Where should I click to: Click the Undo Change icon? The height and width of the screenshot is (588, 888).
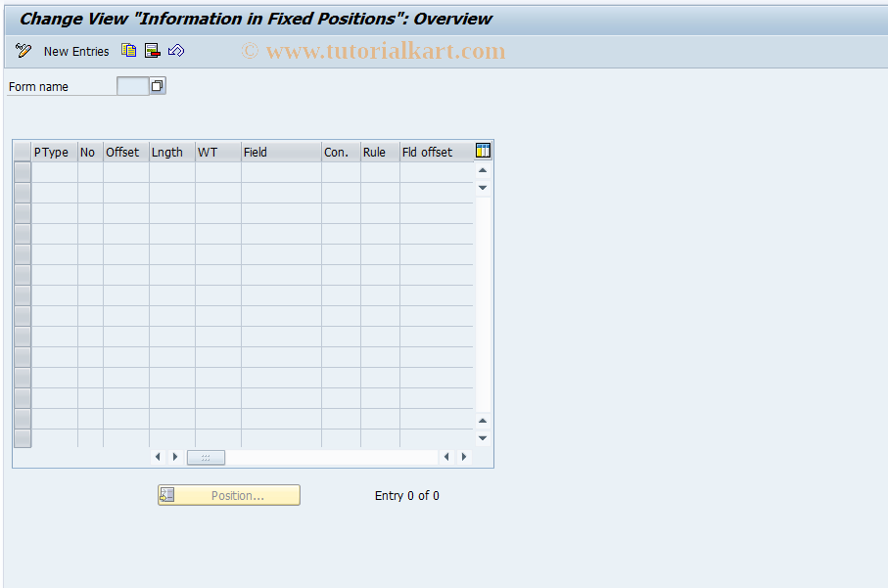[x=176, y=51]
